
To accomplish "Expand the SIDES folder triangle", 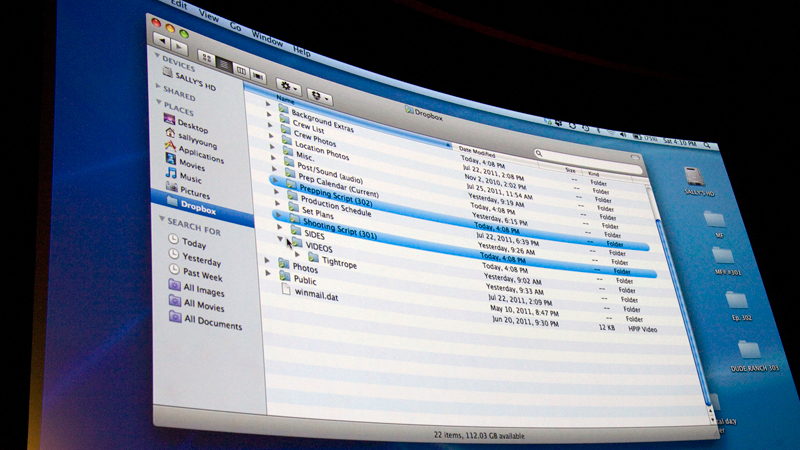I will pos(279,226).
